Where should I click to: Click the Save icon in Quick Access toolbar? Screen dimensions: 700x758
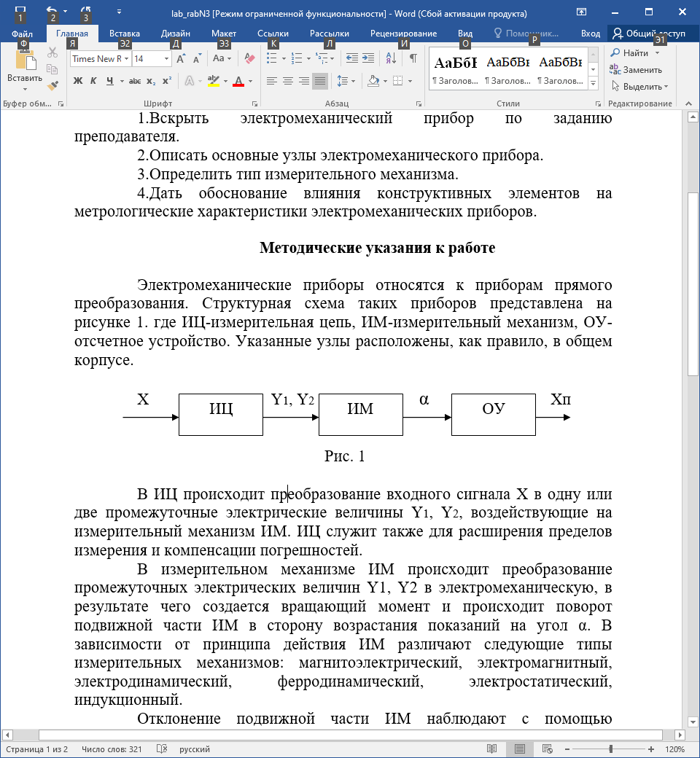(x=20, y=12)
